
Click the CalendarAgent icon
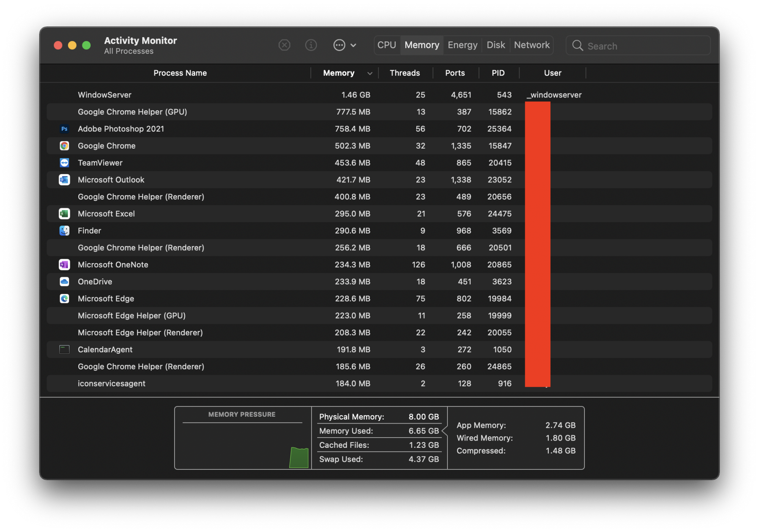[x=65, y=349]
